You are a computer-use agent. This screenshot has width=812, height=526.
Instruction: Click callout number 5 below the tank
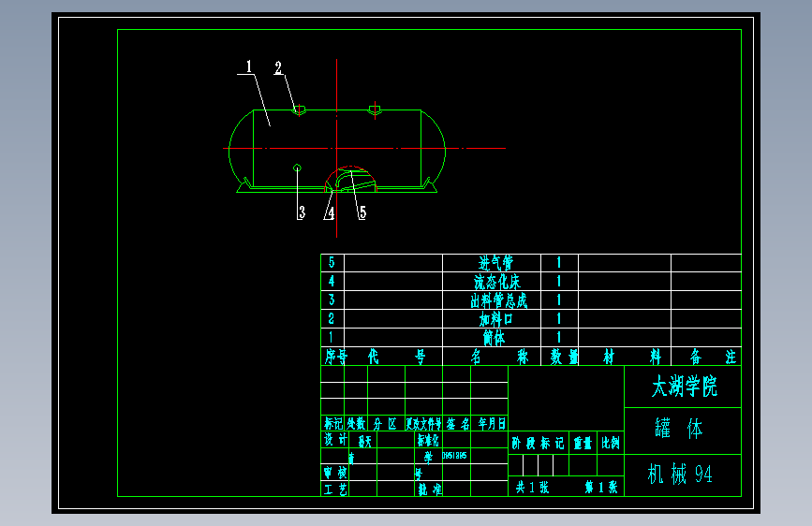pos(362,212)
